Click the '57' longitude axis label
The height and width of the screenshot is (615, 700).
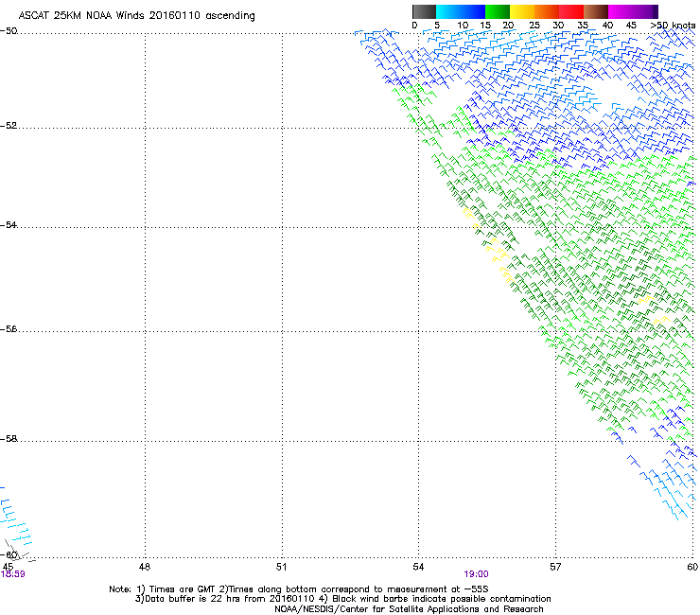[x=555, y=567]
